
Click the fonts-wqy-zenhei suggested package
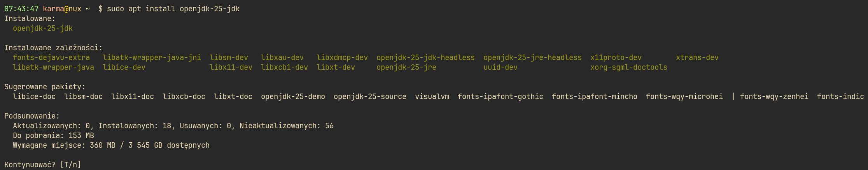(774, 97)
